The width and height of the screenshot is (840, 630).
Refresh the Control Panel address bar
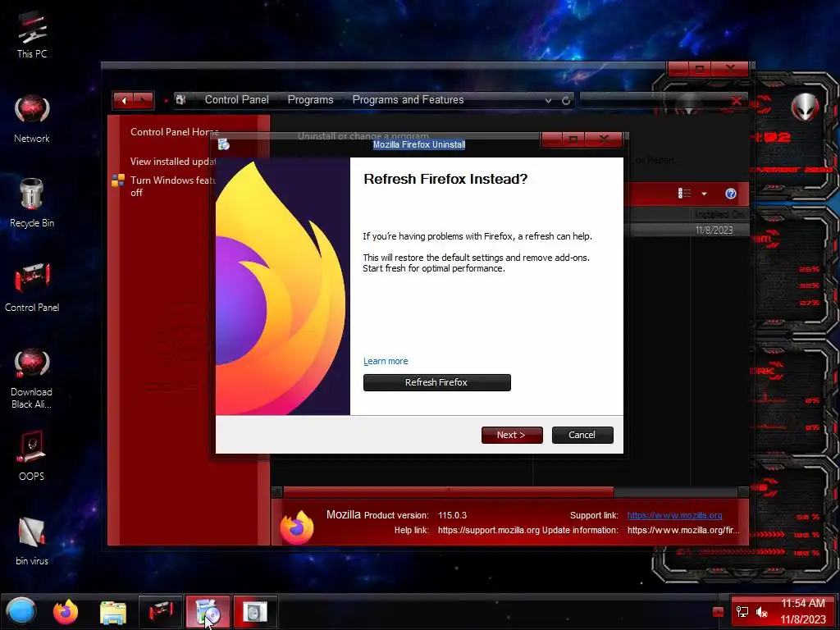click(566, 100)
